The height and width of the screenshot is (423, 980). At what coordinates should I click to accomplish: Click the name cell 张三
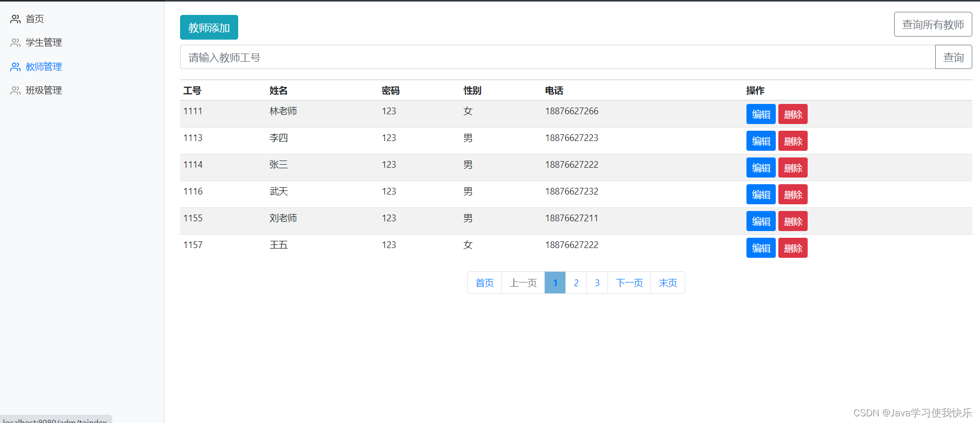pyautogui.click(x=278, y=165)
